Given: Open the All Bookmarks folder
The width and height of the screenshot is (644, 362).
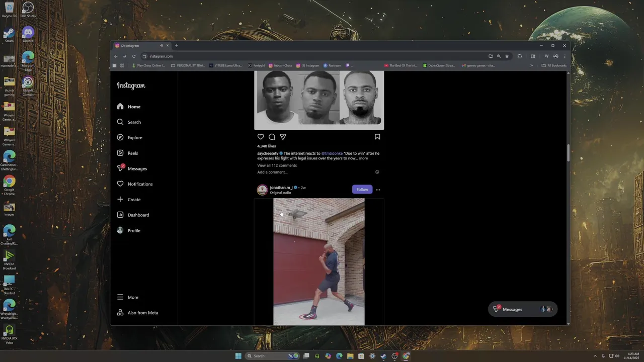Looking at the screenshot, I should 554,65.
